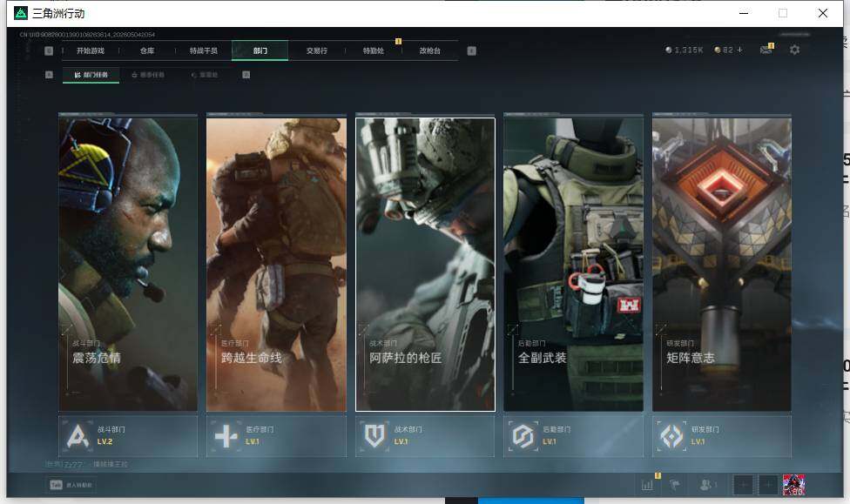
Task: Click the 战术部门 LV.1 level panel
Action: click(x=425, y=436)
